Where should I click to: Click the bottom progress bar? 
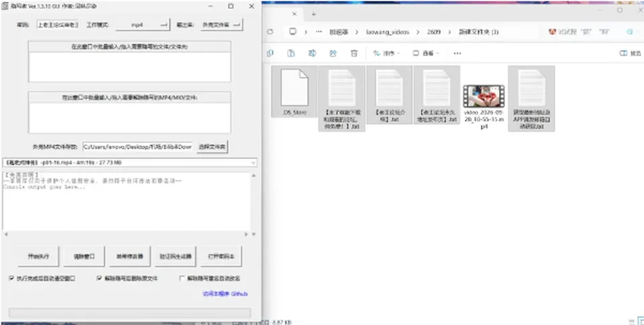129,313
